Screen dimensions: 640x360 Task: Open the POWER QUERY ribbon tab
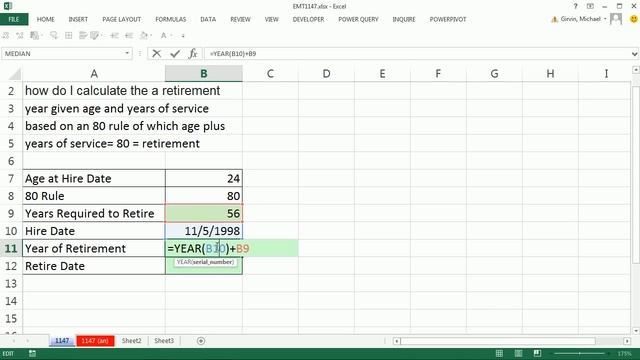358,19
